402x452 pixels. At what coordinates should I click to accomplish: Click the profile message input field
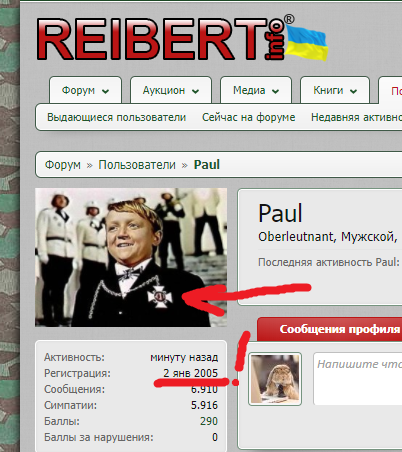tap(357, 379)
